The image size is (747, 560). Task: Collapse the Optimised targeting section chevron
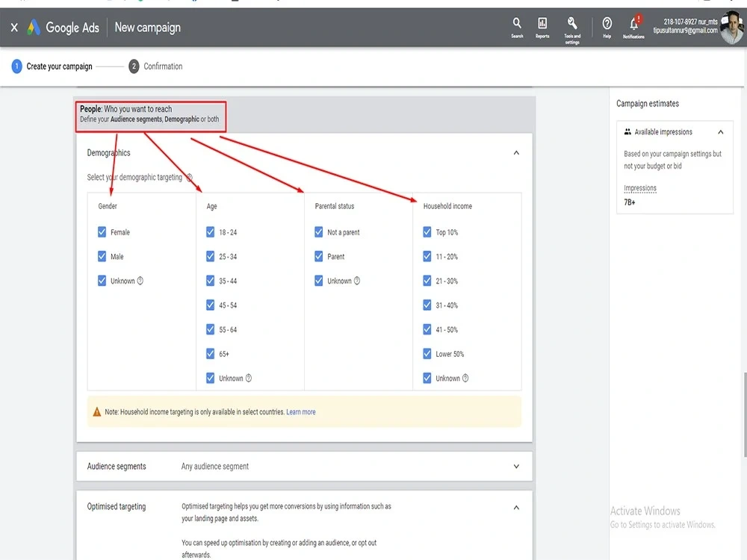click(x=516, y=508)
